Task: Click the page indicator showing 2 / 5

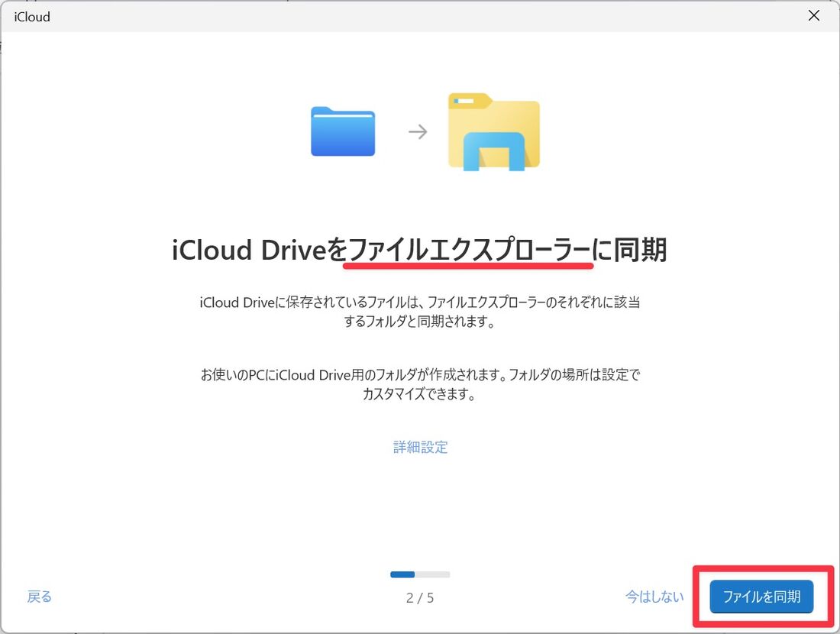Action: click(x=420, y=598)
